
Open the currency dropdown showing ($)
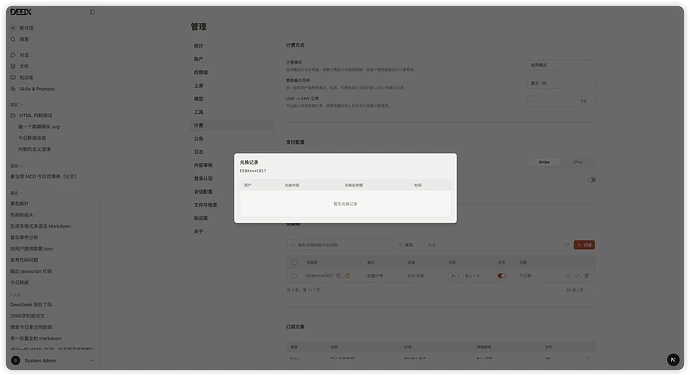point(561,83)
